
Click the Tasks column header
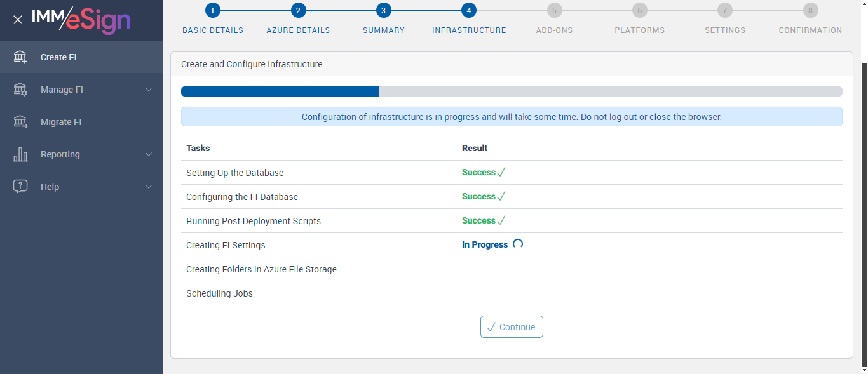198,148
